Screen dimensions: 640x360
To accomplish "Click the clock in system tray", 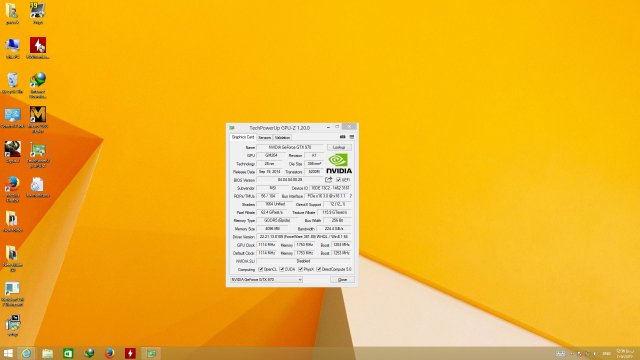I will point(625,353).
